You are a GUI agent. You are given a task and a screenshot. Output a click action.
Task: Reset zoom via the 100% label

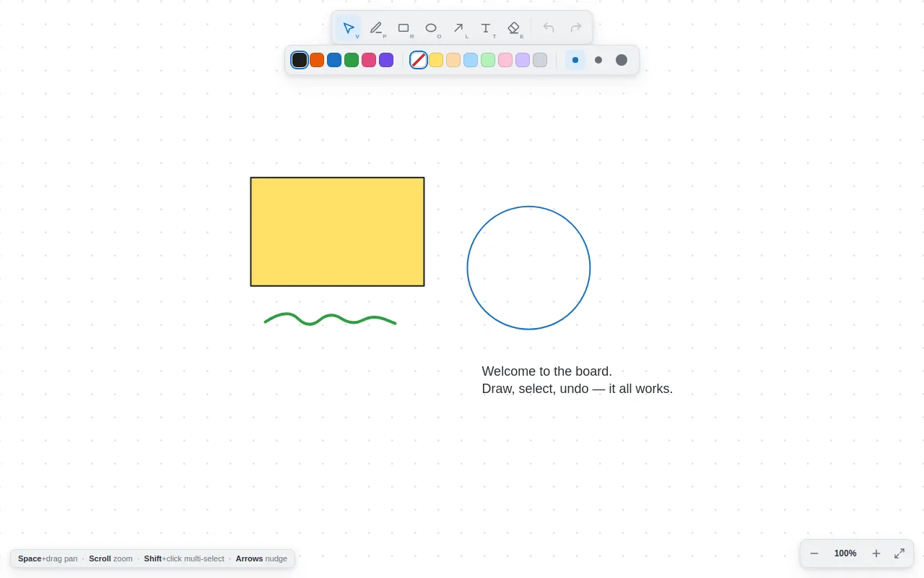point(845,553)
